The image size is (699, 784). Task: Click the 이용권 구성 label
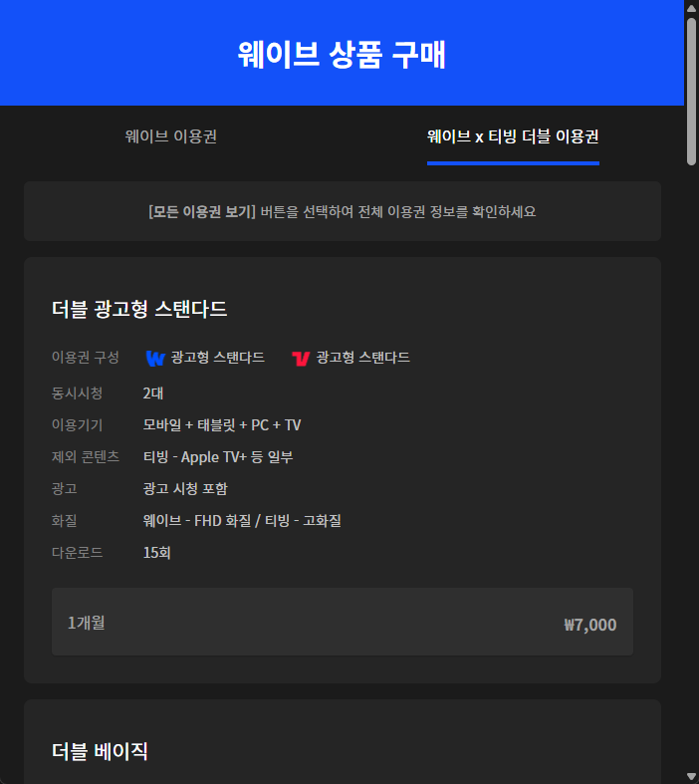coord(86,358)
